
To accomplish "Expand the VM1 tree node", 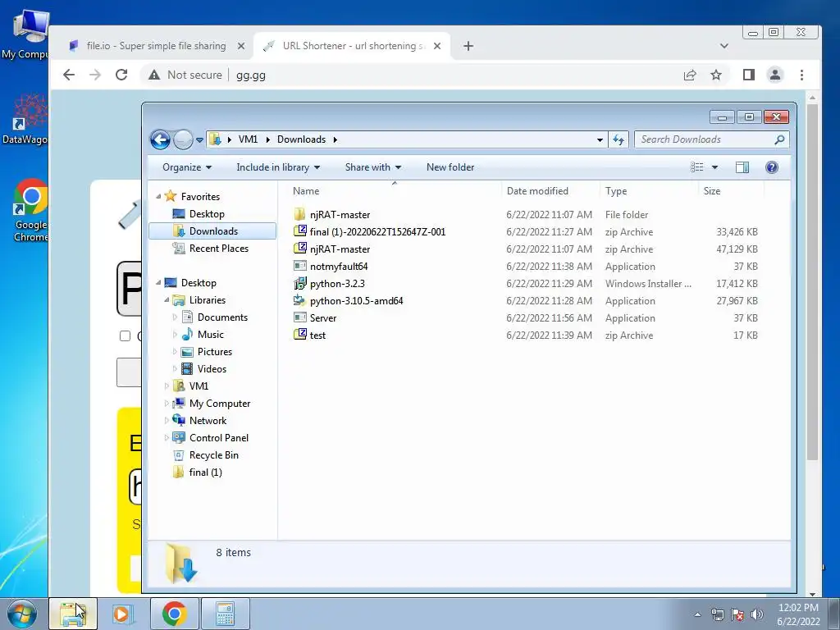I will (167, 386).
